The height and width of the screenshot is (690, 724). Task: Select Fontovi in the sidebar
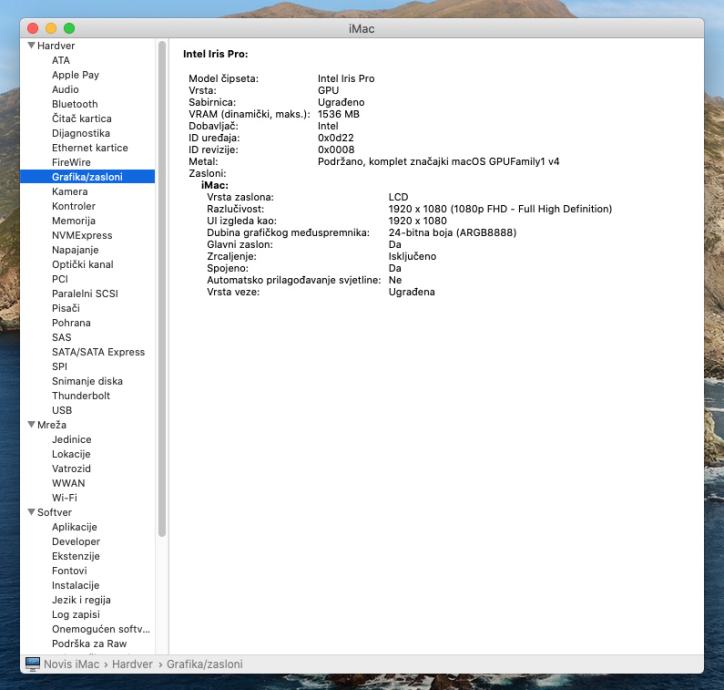[69, 570]
